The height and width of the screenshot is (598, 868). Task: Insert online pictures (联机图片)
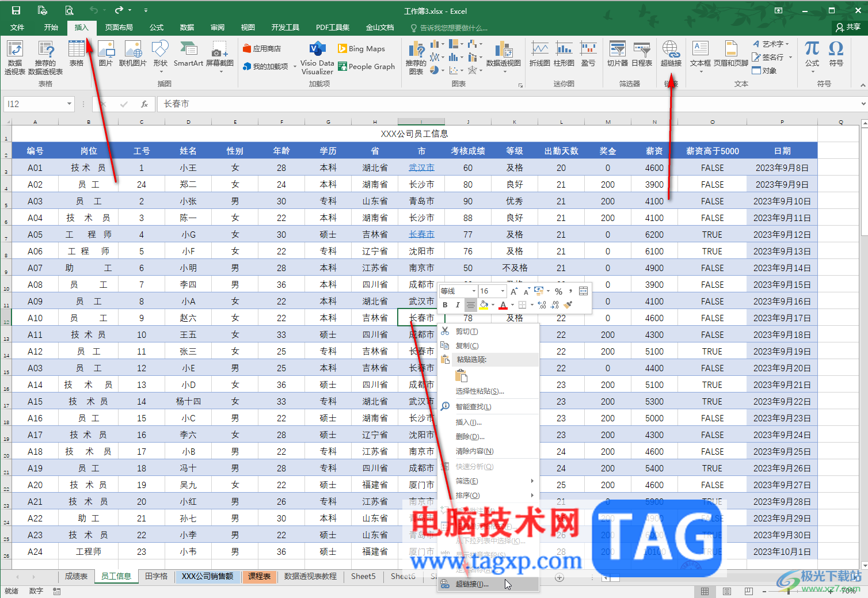coord(133,54)
